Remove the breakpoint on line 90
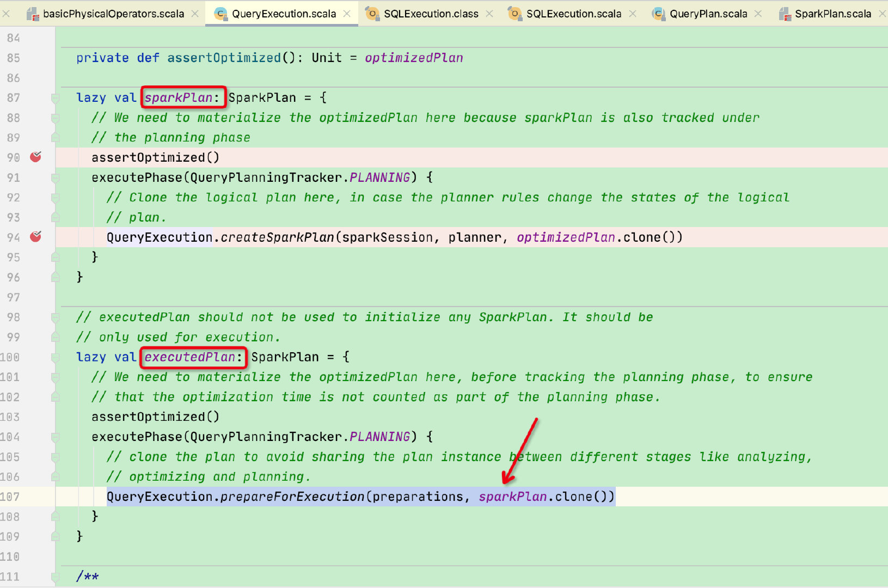Viewport: 888px width, 588px height. coord(36,157)
